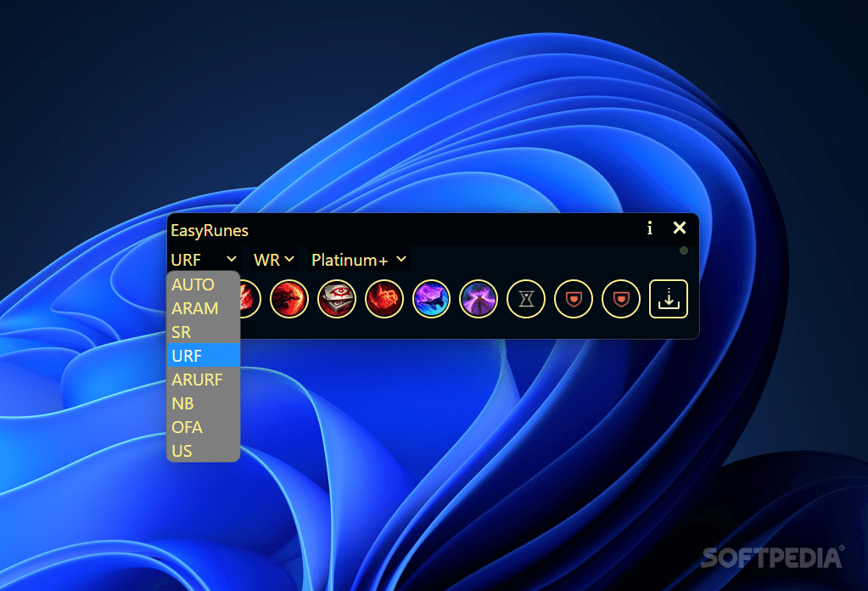
Task: Select the shield shard right of the hourglass
Action: click(574, 299)
